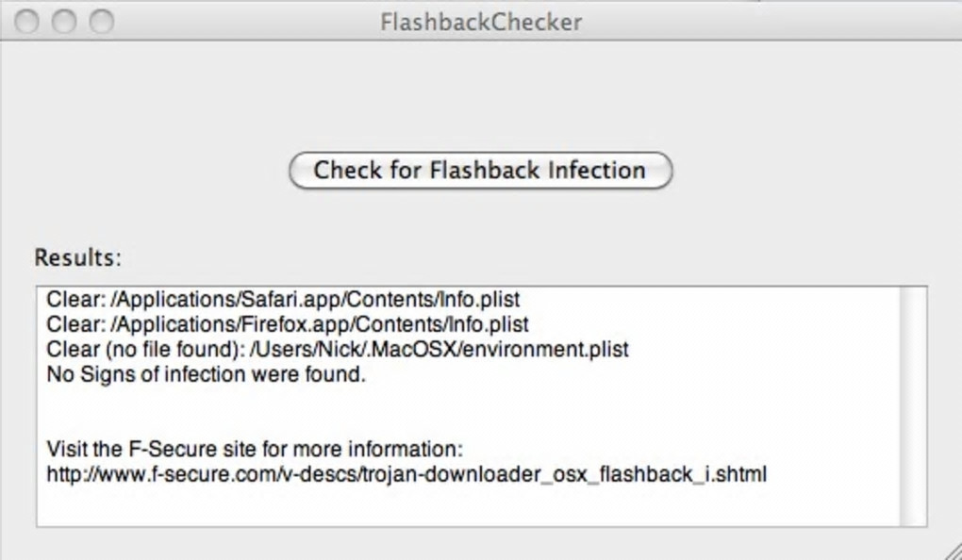Click empty space below URL in results
962x560 pixels.
(x=377, y=506)
